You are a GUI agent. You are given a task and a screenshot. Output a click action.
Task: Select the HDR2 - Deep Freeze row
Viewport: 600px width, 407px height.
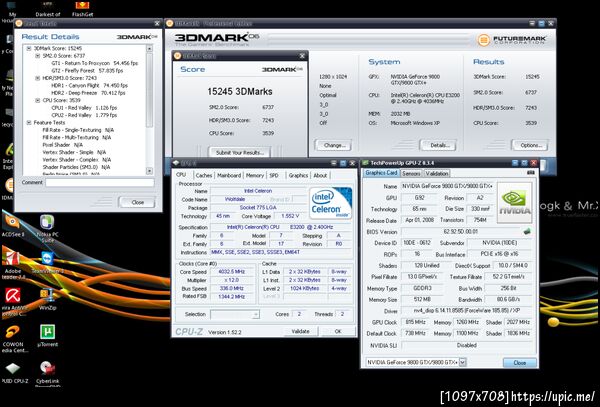click(88, 93)
